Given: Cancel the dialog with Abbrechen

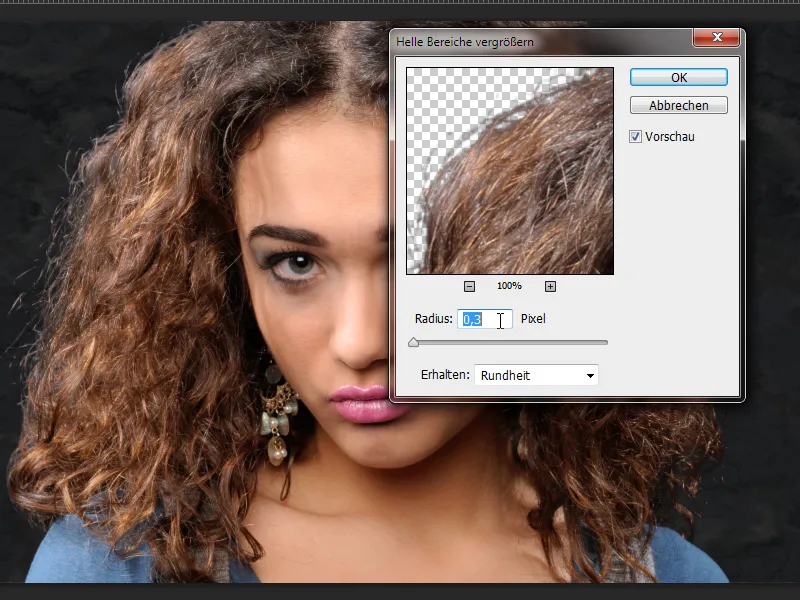Looking at the screenshot, I should [x=679, y=106].
